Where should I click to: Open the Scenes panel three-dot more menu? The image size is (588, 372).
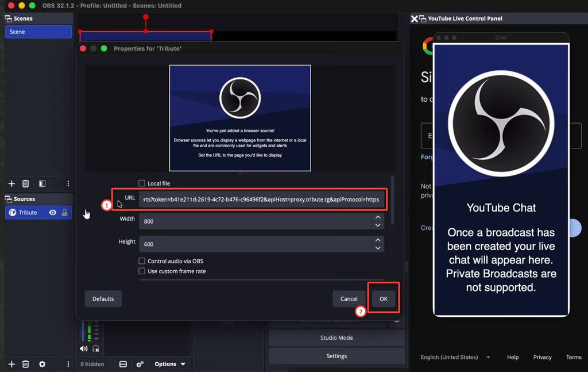tap(68, 183)
